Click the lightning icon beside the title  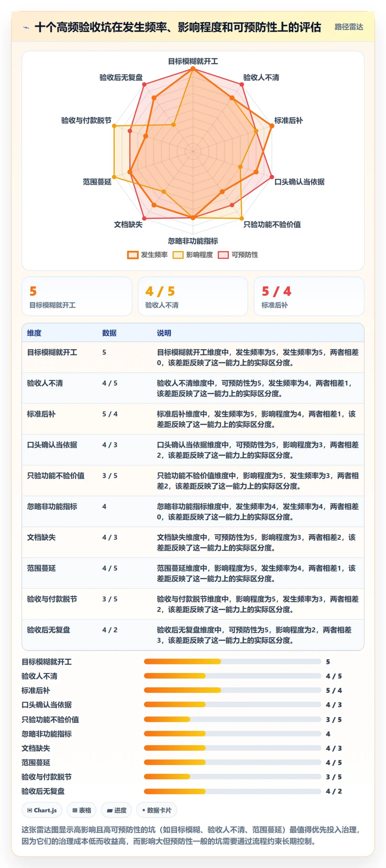click(x=26, y=27)
